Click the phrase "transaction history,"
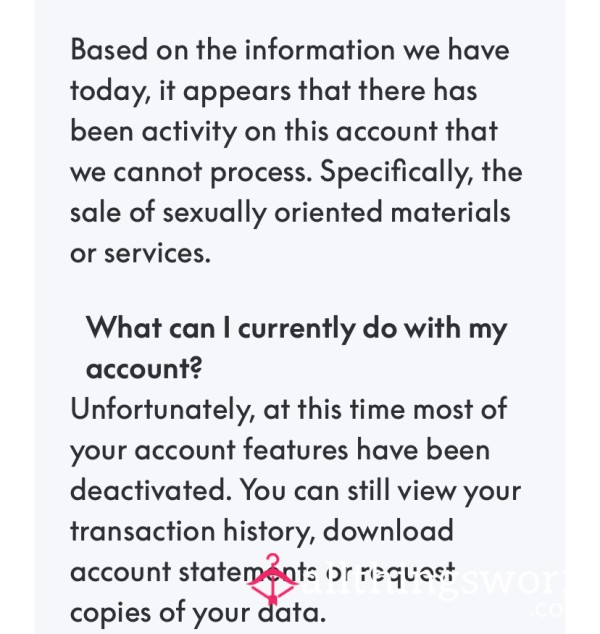Viewport: 600px width, 634px height. point(192,531)
